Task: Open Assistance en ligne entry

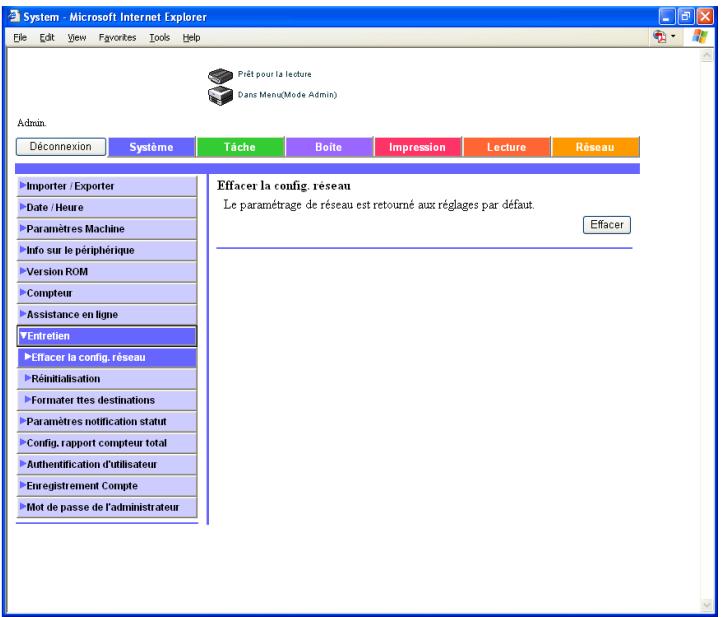Action: (107, 314)
